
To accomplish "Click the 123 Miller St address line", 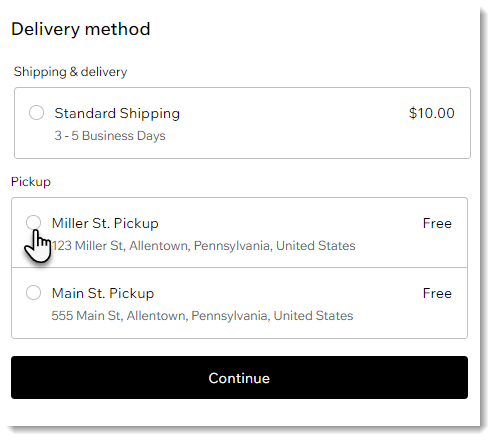I will [204, 246].
